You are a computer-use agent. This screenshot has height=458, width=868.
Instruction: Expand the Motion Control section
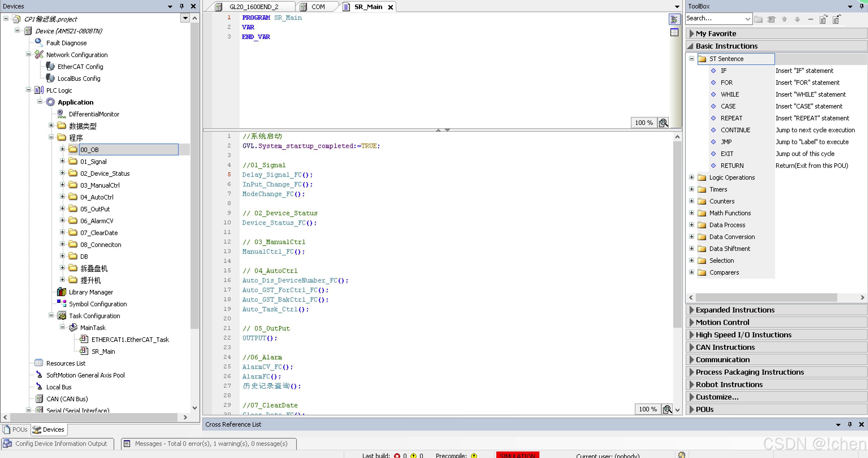pos(722,322)
